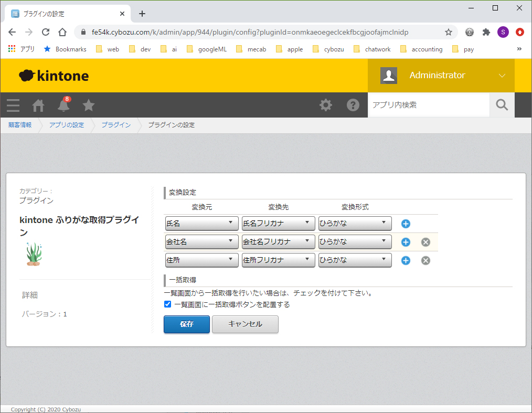532x413 pixels.
Task: Open 変換形式 dropdown in 会社名 row
Action: click(x=355, y=242)
